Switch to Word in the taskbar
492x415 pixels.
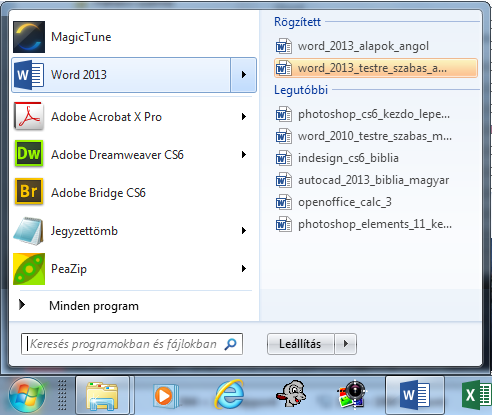point(415,395)
